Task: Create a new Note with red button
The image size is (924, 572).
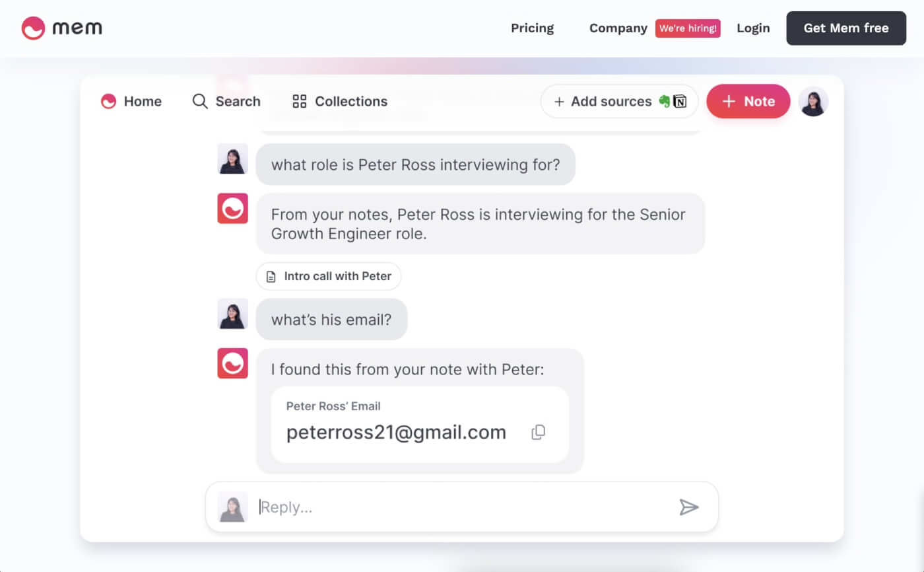Action: 748,102
